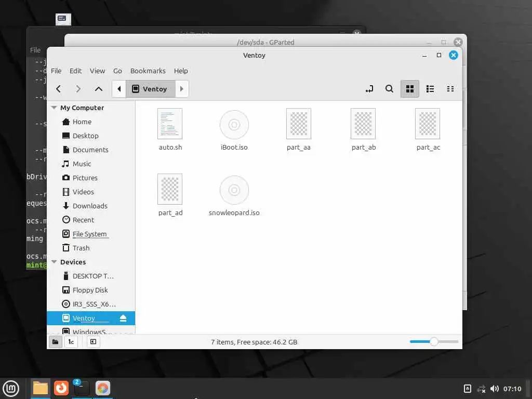The height and width of the screenshot is (399, 532).
Task: Select the part_ab file
Action: tap(363, 129)
